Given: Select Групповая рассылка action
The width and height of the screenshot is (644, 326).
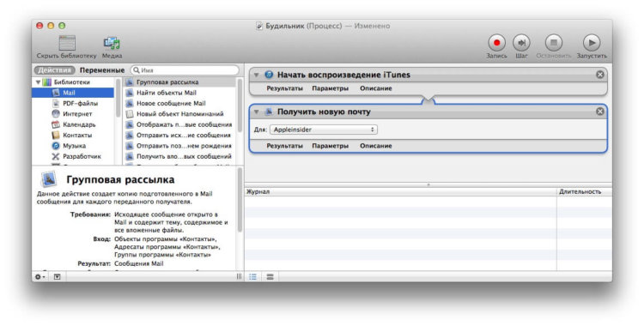Looking at the screenshot, I should tap(179, 82).
